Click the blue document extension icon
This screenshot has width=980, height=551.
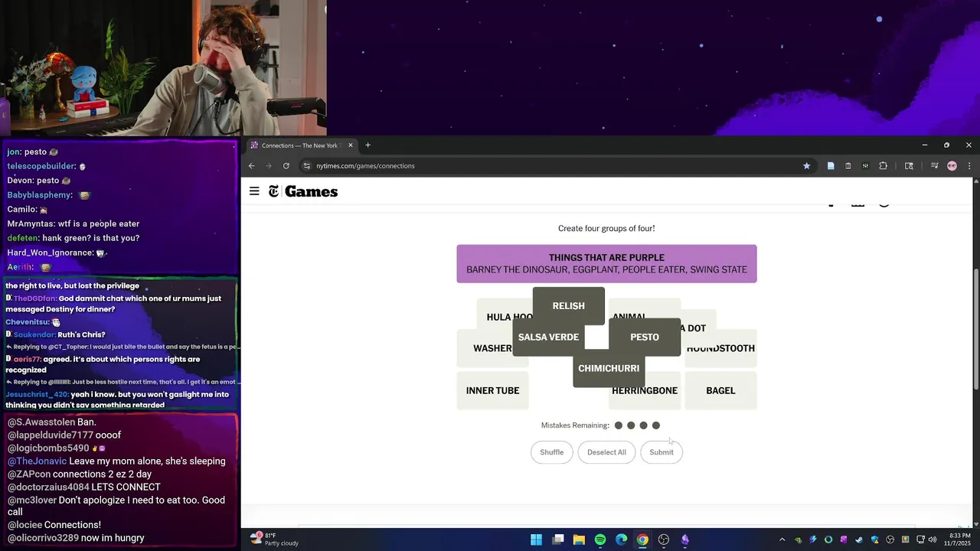pos(831,166)
